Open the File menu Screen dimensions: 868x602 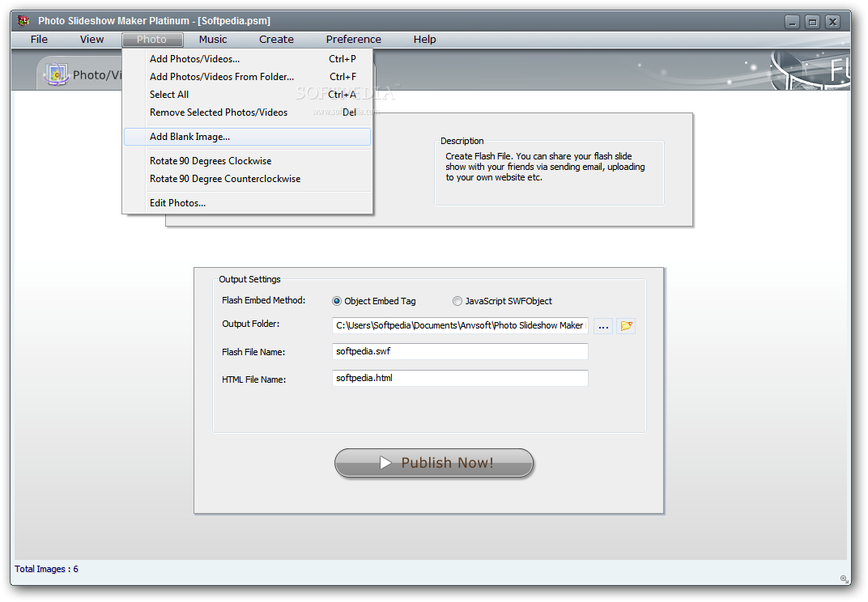(39, 40)
